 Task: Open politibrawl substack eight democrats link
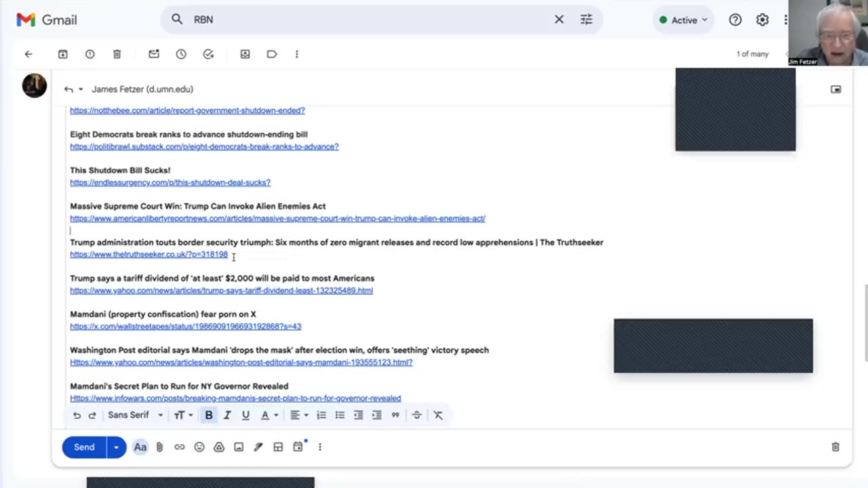204,146
